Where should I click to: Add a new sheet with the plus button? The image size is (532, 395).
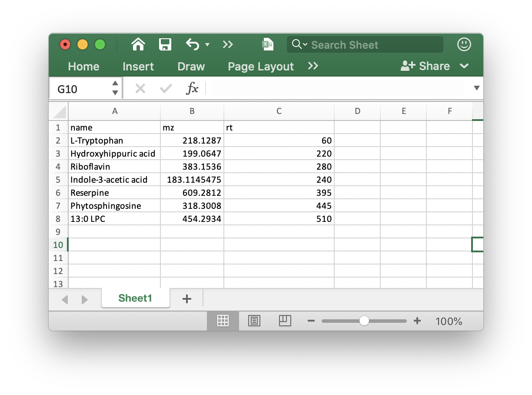pyautogui.click(x=187, y=299)
